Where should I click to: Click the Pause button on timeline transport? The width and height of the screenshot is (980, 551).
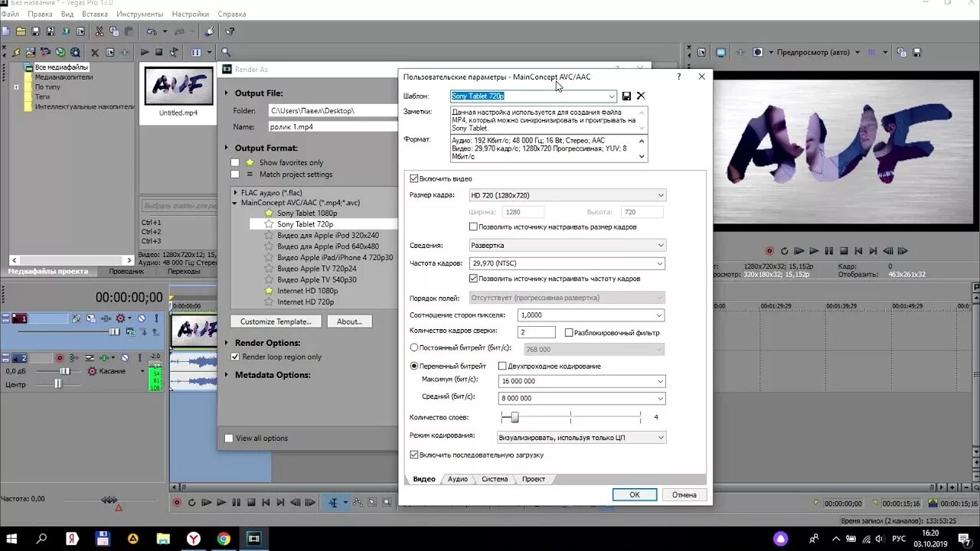[236, 503]
